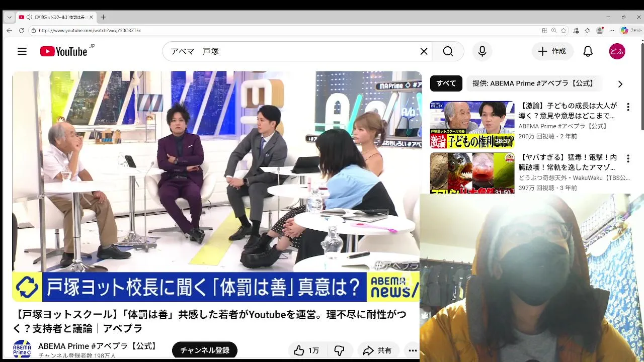Screen dimensions: 644x362
Task: Open the YouTube guide hamburger menu
Action: pyautogui.click(x=22, y=51)
